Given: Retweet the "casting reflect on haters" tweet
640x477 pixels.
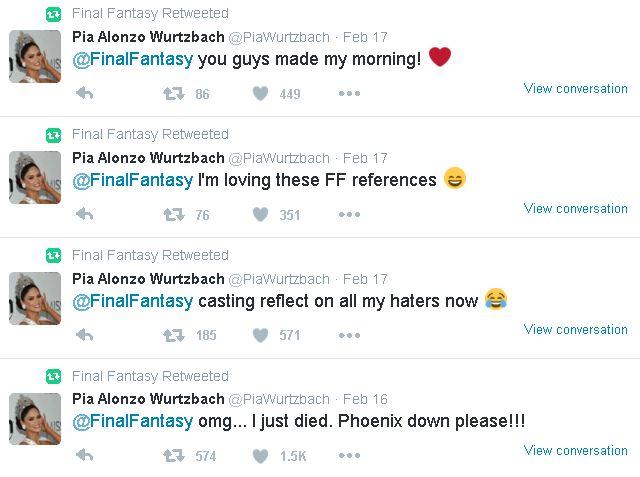Looking at the screenshot, I should click(174, 335).
